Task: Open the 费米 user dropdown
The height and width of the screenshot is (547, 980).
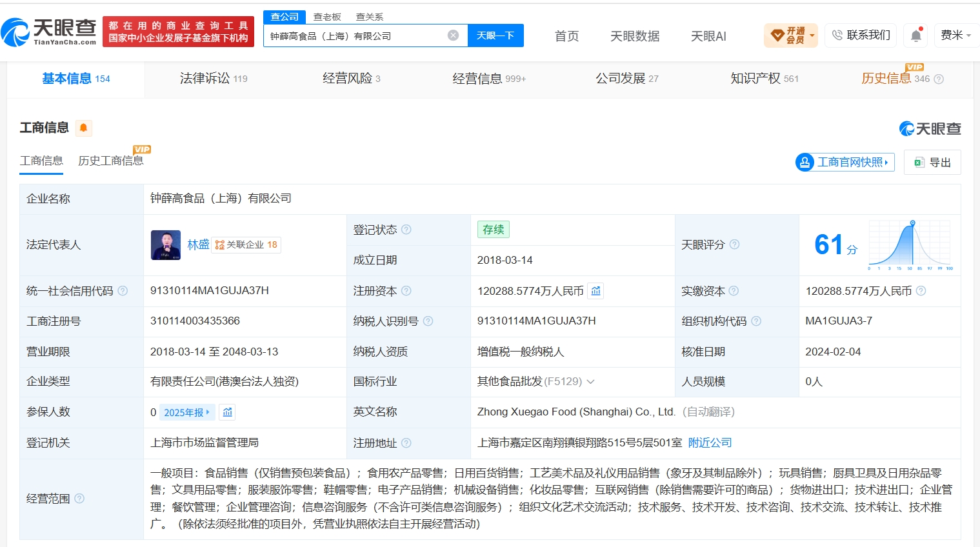Action: tap(956, 35)
